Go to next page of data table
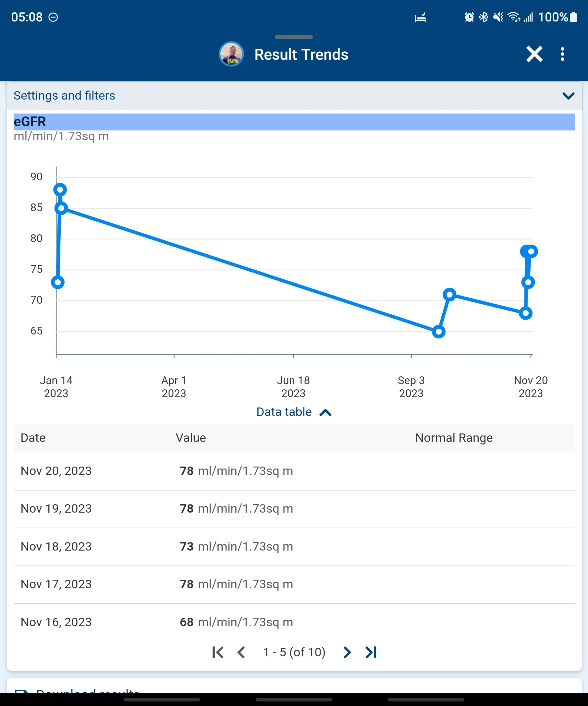 coord(347,652)
